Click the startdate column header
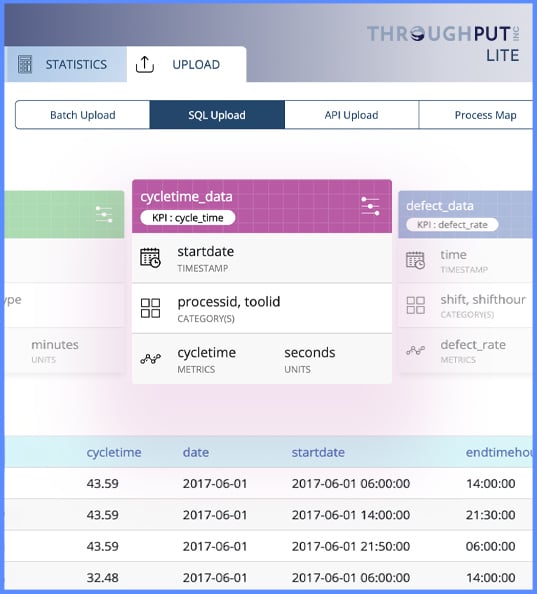Image resolution: width=537 pixels, height=594 pixels. (318, 452)
